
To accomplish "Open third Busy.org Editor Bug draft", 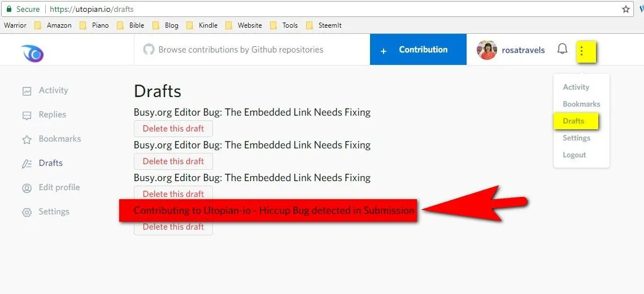I will (x=252, y=178).
